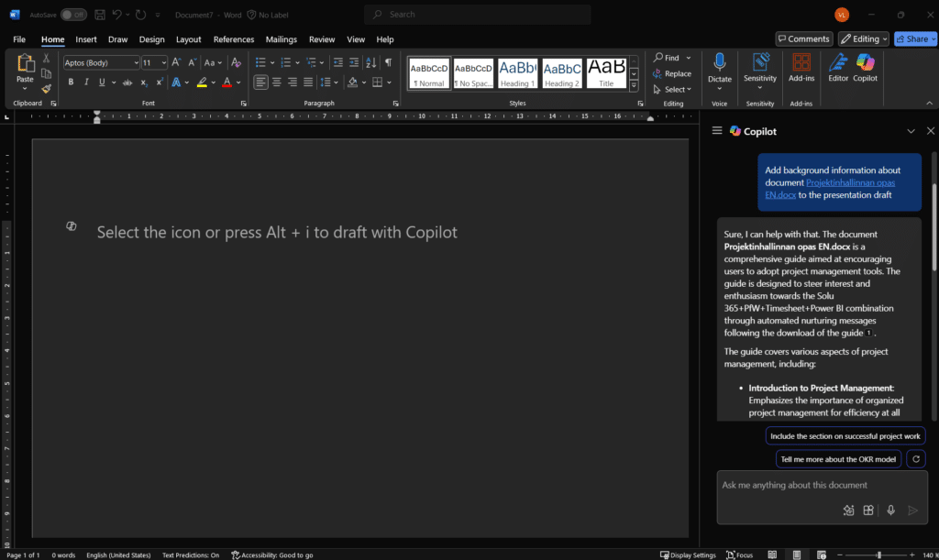Expand the Styles gallery
The width and height of the screenshot is (939, 560).
[x=634, y=85]
